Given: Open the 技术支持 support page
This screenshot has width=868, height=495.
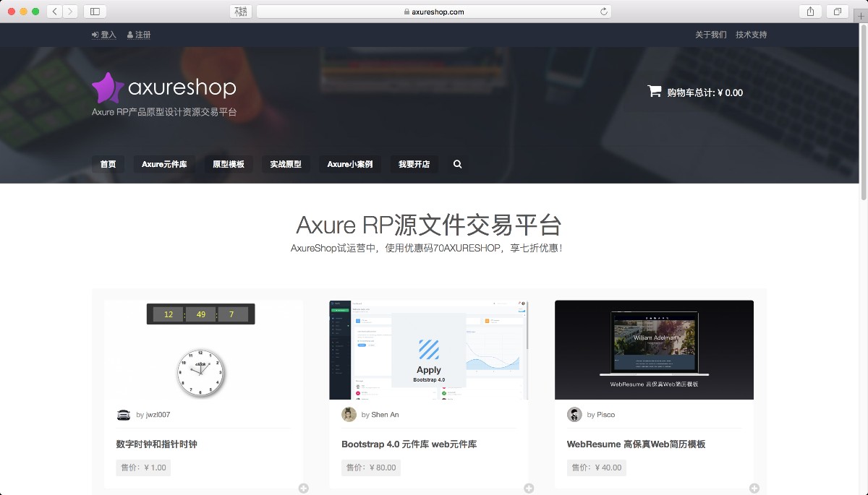Looking at the screenshot, I should (x=752, y=35).
